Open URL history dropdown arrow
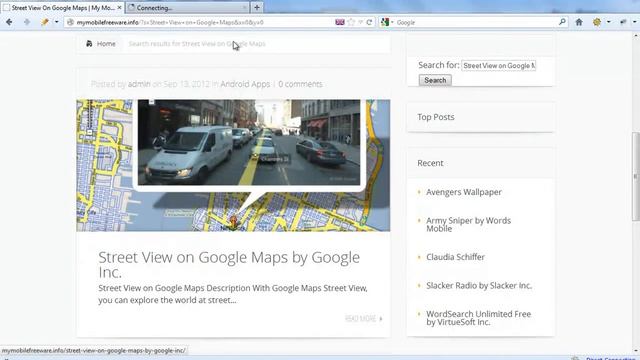 pyautogui.click(x=360, y=22)
